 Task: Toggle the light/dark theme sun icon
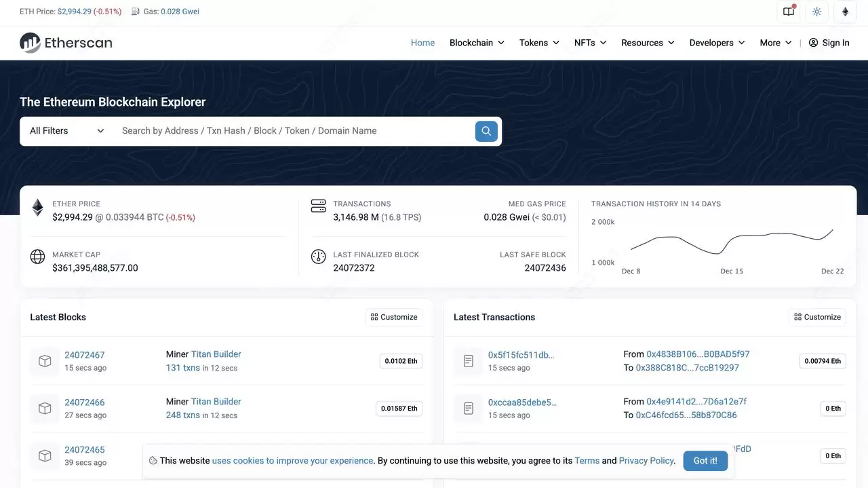816,12
